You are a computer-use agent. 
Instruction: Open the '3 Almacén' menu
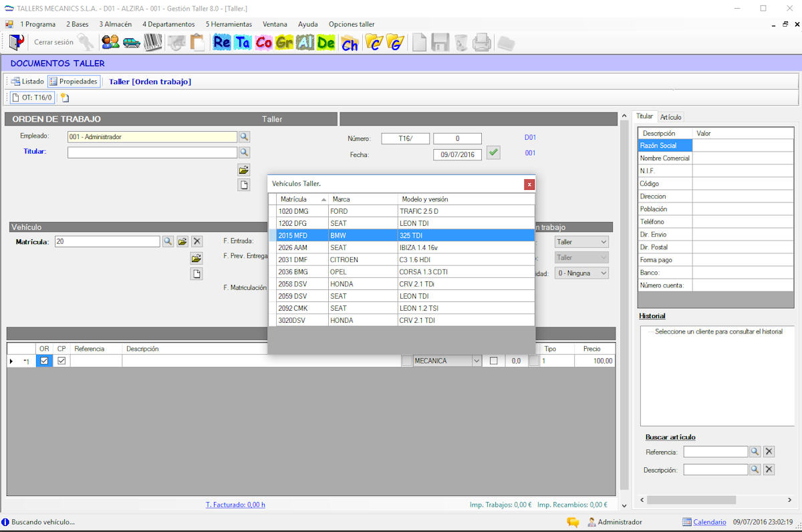coord(116,24)
